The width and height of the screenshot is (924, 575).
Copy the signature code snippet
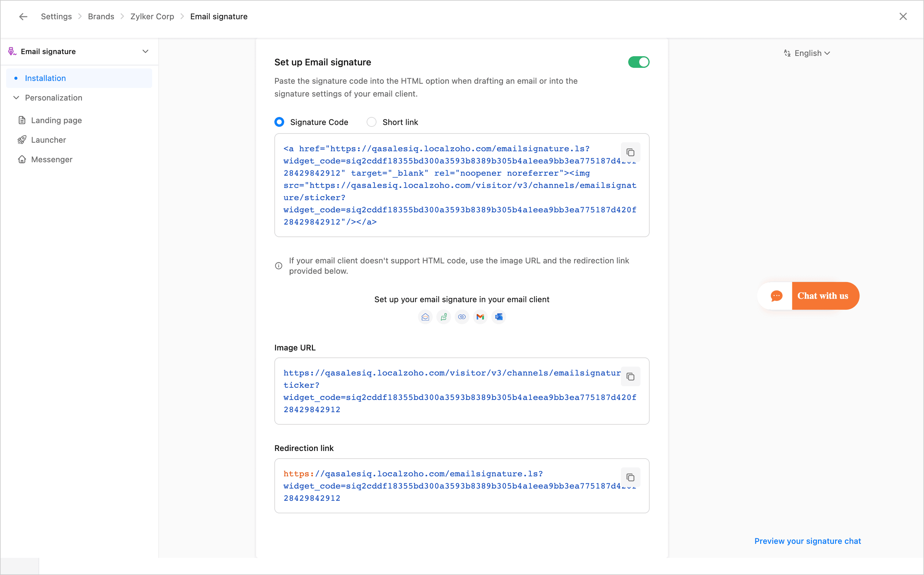pos(630,152)
